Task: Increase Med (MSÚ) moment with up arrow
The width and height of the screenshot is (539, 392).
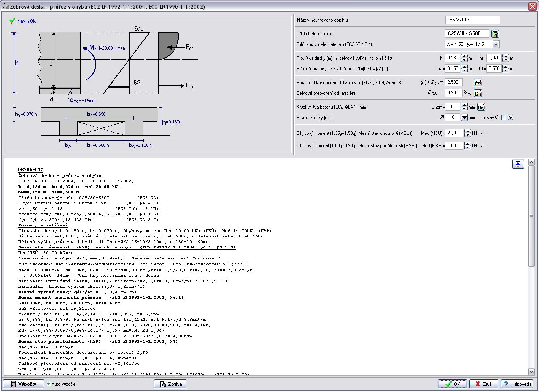Action: (467, 131)
